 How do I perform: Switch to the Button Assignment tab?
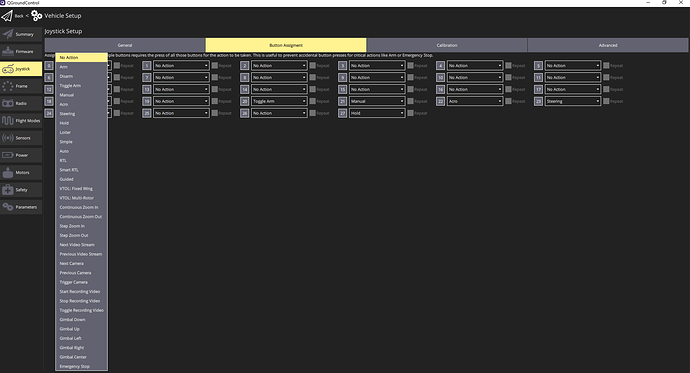286,45
